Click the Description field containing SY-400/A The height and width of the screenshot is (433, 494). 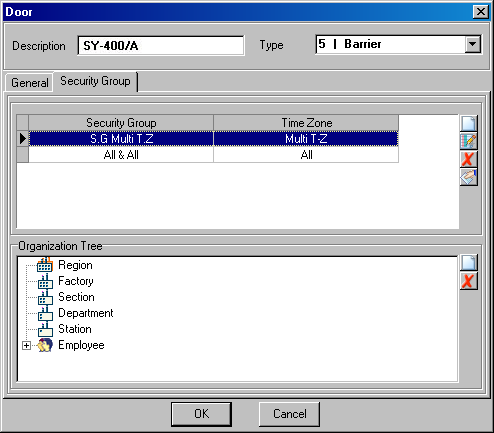pos(161,46)
